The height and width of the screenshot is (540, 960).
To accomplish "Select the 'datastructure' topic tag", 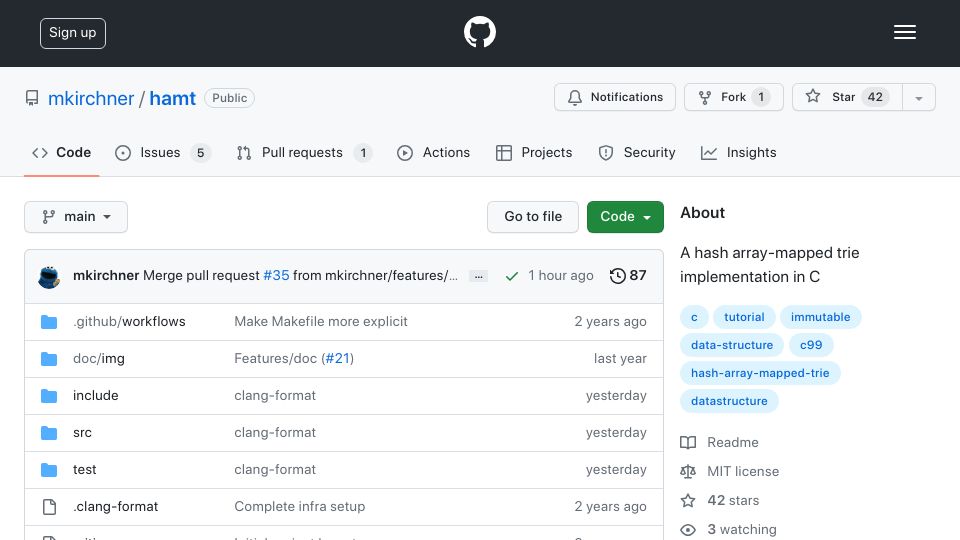I will coord(729,402).
